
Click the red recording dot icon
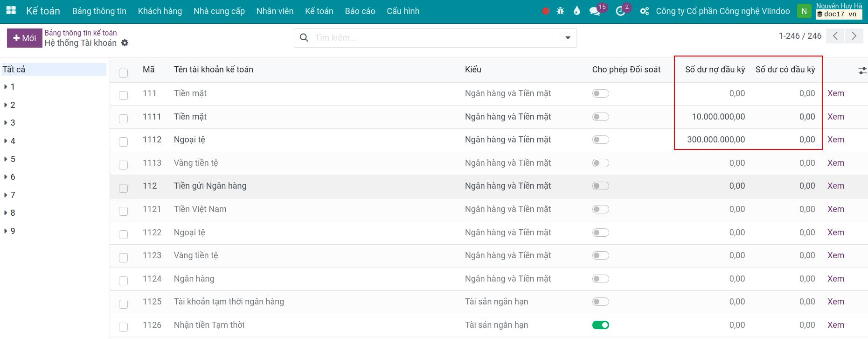point(546,11)
